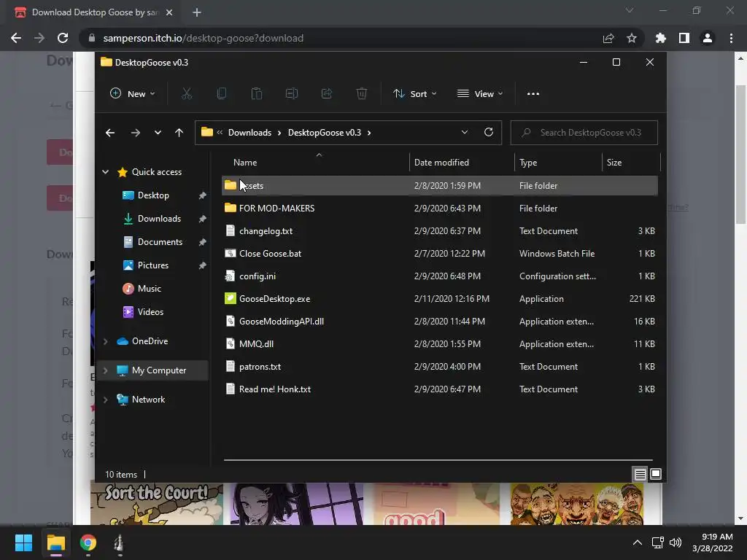Open the Sort dropdown menu

tap(414, 94)
